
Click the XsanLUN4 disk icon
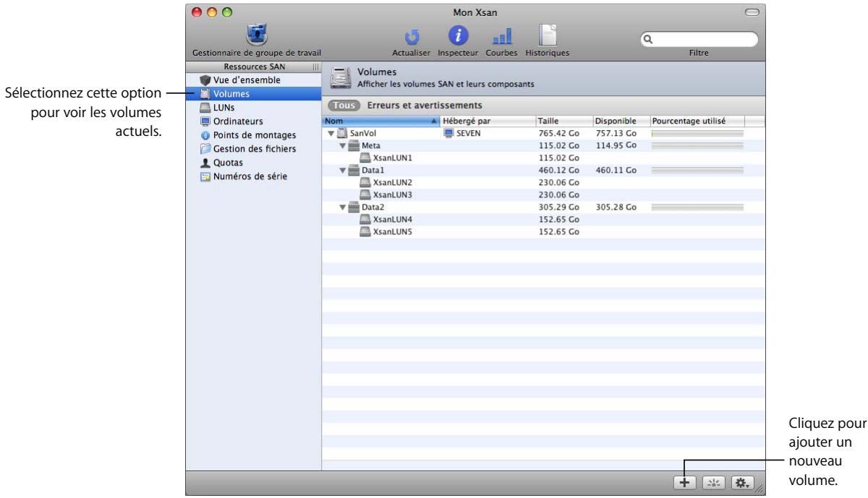point(366,220)
